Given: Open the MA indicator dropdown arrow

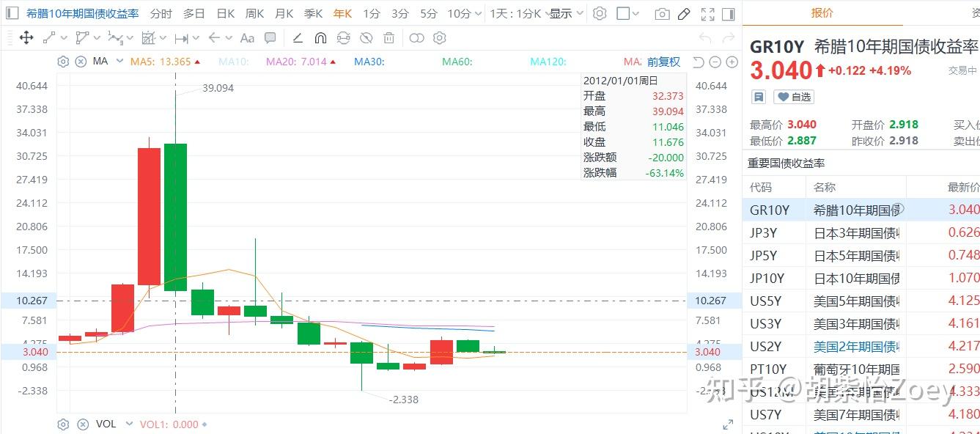Looking at the screenshot, I should 119,62.
